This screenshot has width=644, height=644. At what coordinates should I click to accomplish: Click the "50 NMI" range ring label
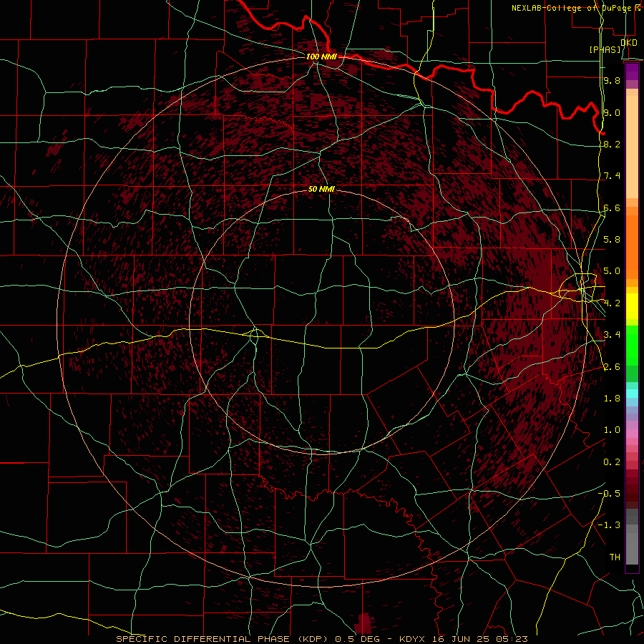click(x=321, y=189)
